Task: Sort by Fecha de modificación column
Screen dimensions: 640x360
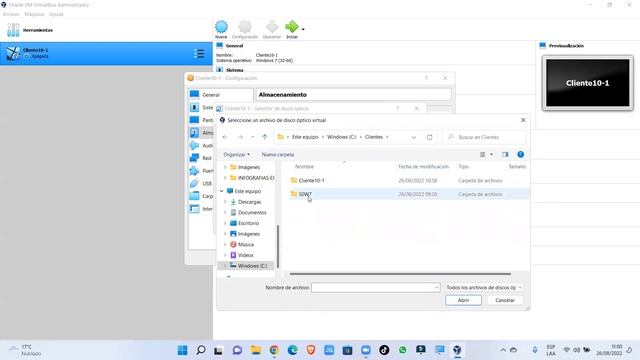Action: click(x=423, y=167)
